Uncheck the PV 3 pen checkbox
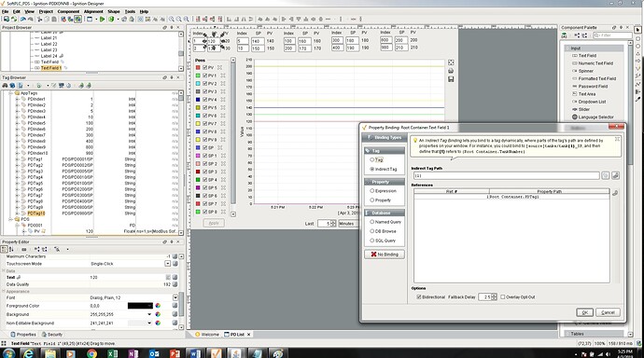 tap(205, 91)
